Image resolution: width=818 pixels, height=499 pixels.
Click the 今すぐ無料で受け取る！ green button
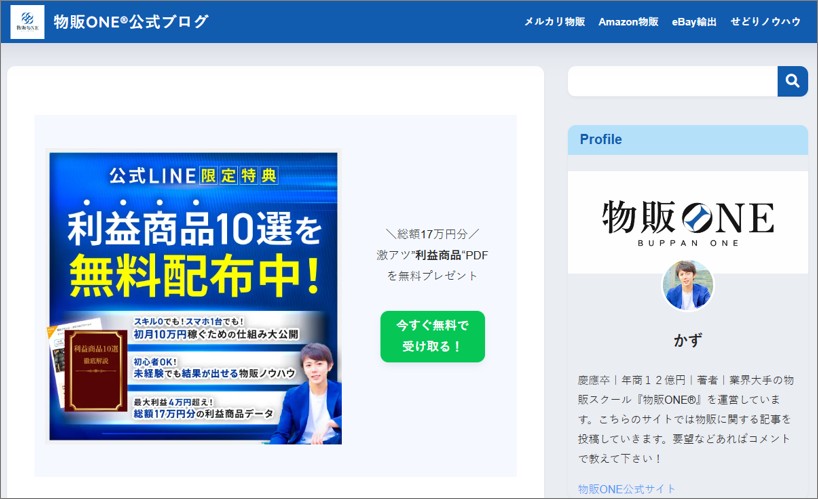click(x=432, y=336)
